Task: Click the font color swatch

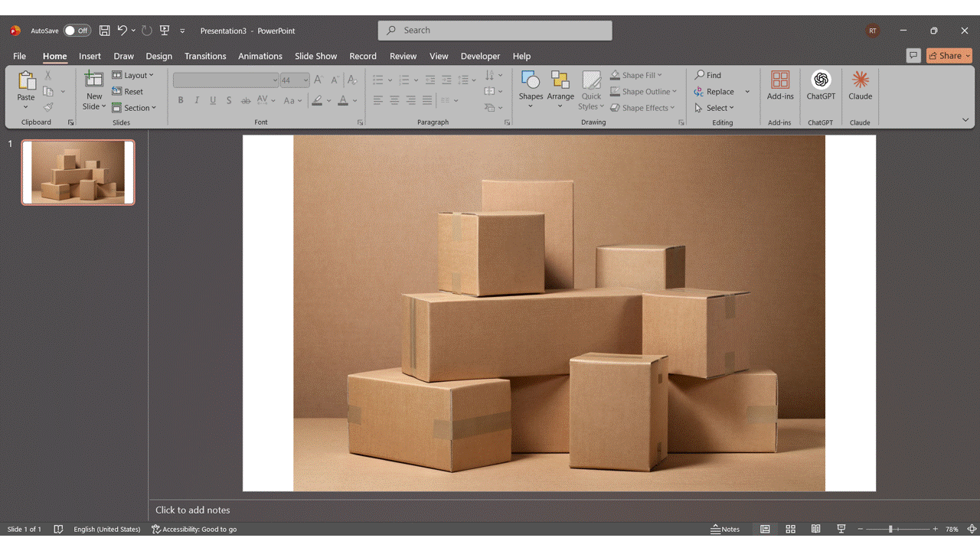Action: click(343, 100)
